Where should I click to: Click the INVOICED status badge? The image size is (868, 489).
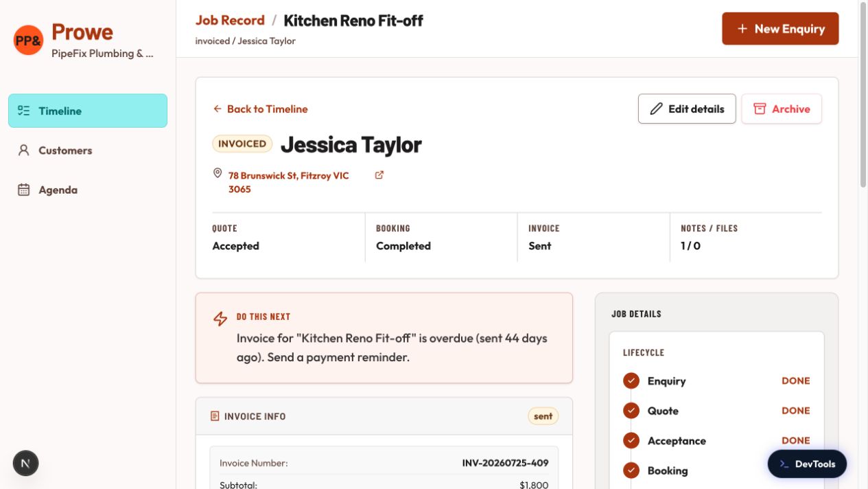coord(242,144)
